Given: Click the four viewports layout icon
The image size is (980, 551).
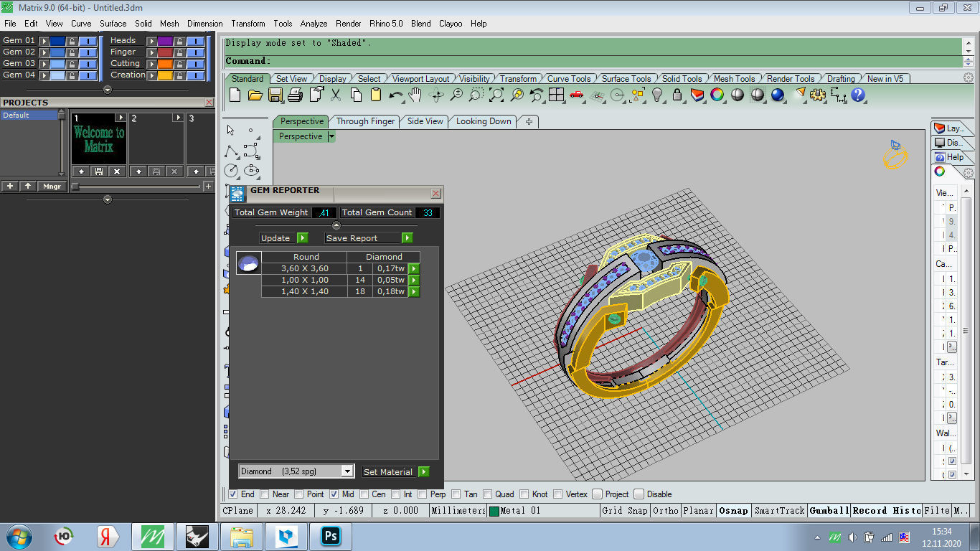Looking at the screenshot, I should click(557, 95).
